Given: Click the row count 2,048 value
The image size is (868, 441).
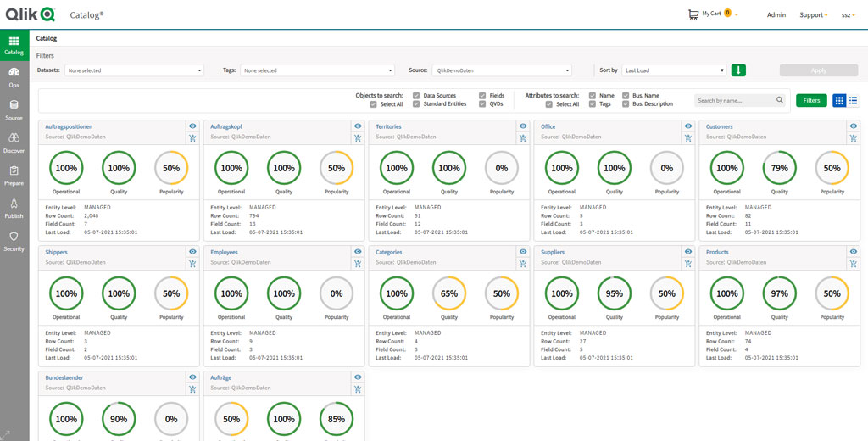Looking at the screenshot, I should pyautogui.click(x=91, y=215).
